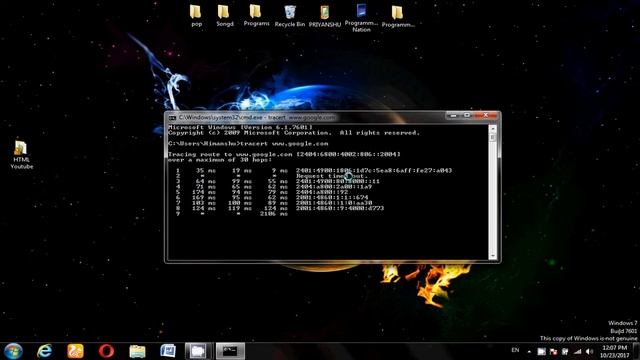Maximize the Command Prompt window

[x=467, y=116]
